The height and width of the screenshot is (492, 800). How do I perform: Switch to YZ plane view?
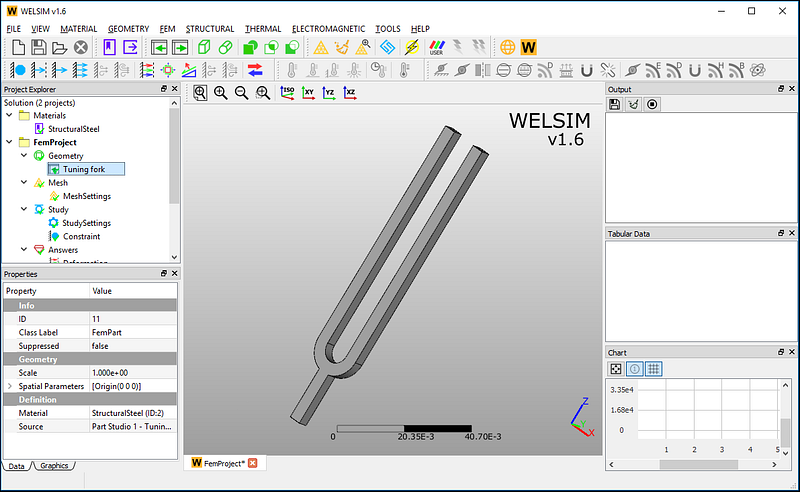click(329, 93)
